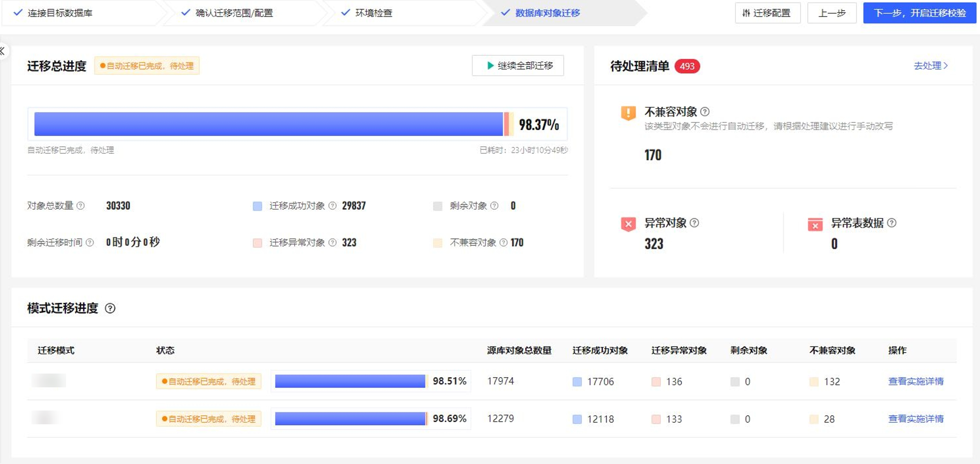Click the 493 badge on 待处理清单
The image size is (980, 464).
click(687, 66)
